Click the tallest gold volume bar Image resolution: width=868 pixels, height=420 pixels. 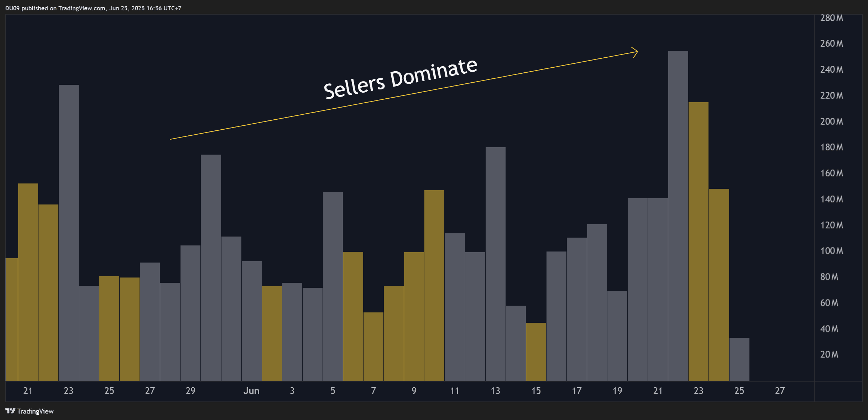coord(698,242)
